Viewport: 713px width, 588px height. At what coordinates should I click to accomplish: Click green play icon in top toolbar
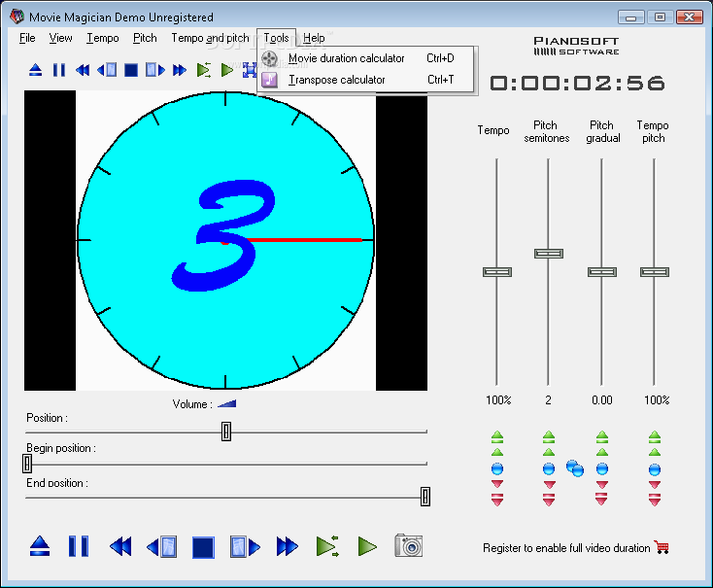click(227, 70)
